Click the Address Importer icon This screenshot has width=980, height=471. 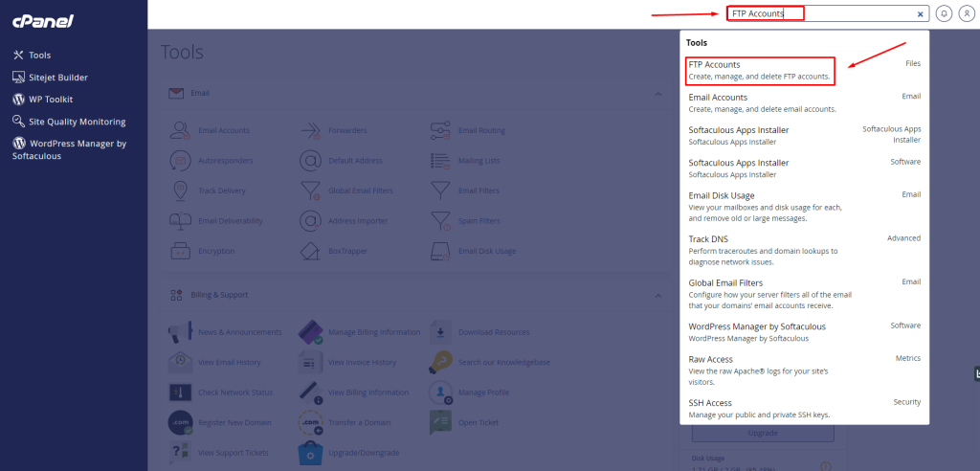(x=310, y=221)
